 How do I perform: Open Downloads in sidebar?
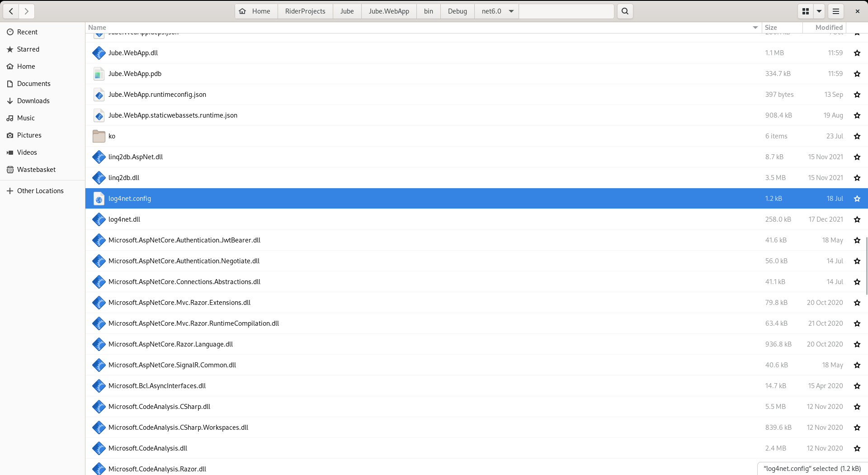coord(42,101)
